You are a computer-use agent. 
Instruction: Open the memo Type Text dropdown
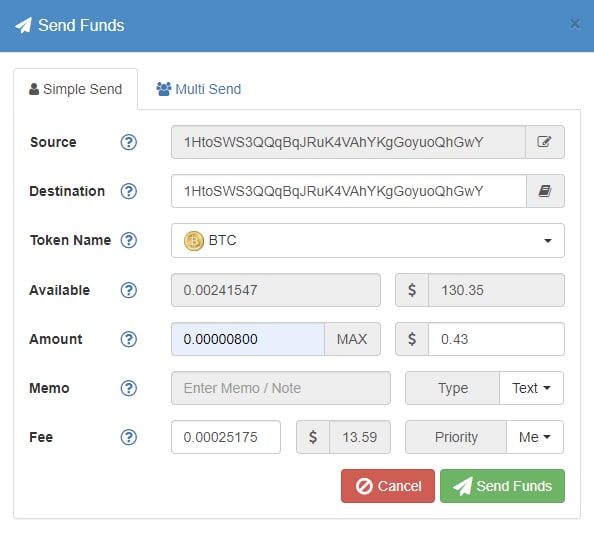point(531,388)
